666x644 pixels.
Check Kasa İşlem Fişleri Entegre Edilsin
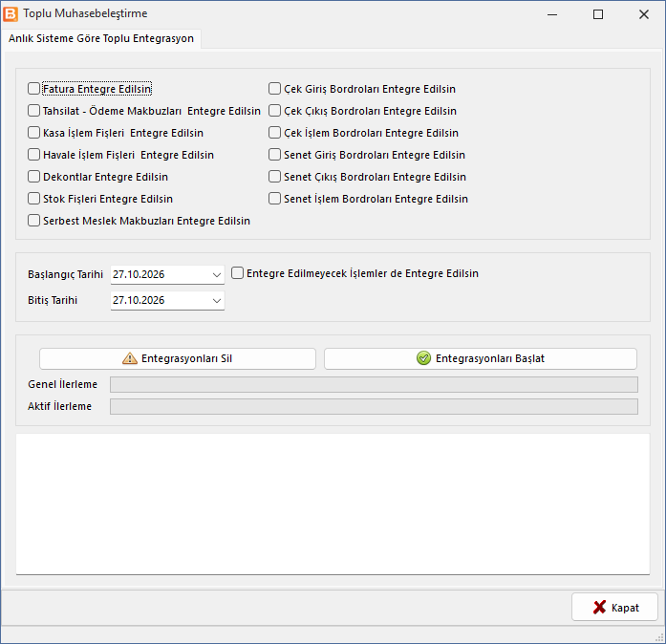[x=33, y=133]
